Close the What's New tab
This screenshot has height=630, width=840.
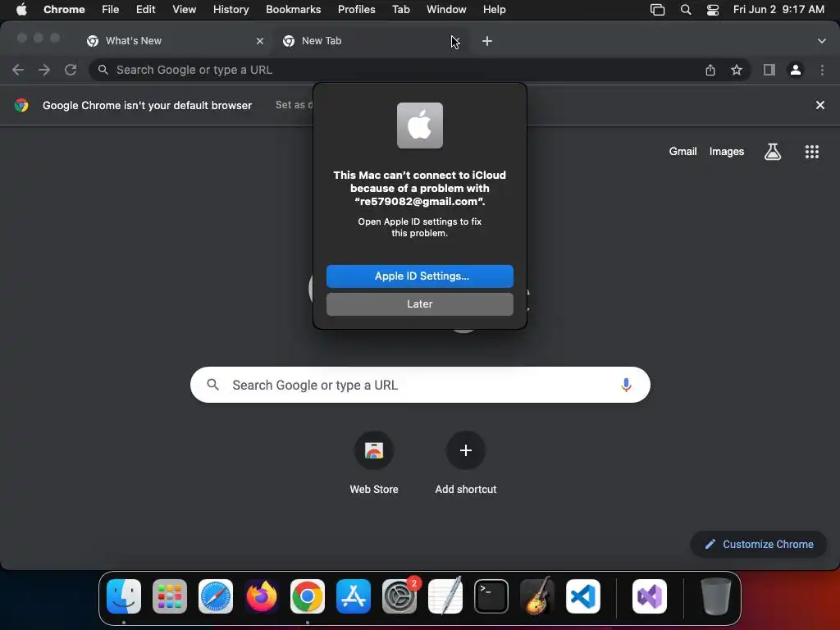click(260, 41)
